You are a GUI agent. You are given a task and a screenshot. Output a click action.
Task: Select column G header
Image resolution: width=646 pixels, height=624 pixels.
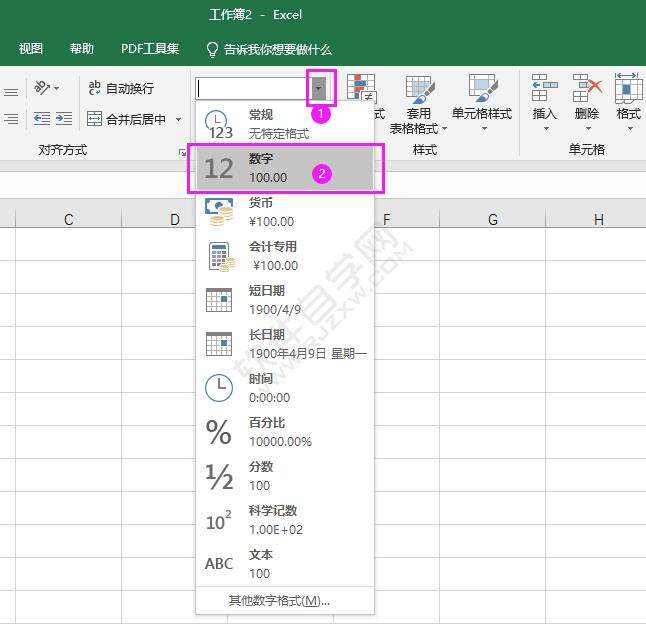click(x=492, y=218)
